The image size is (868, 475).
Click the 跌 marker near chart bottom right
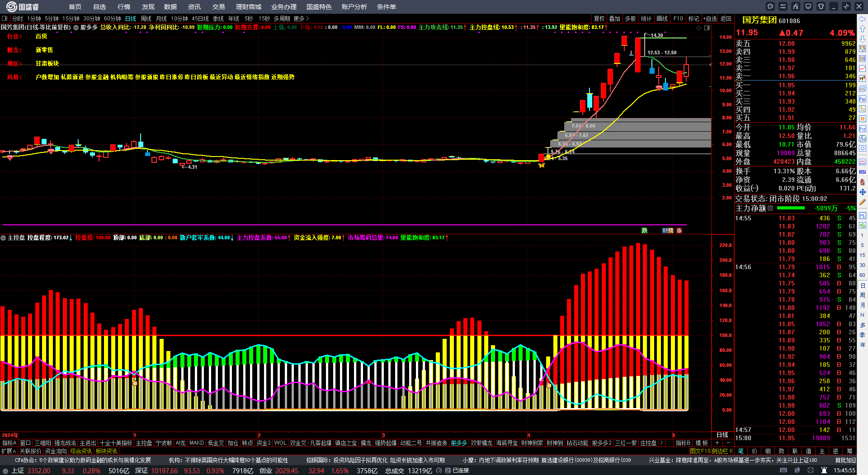tap(645, 231)
